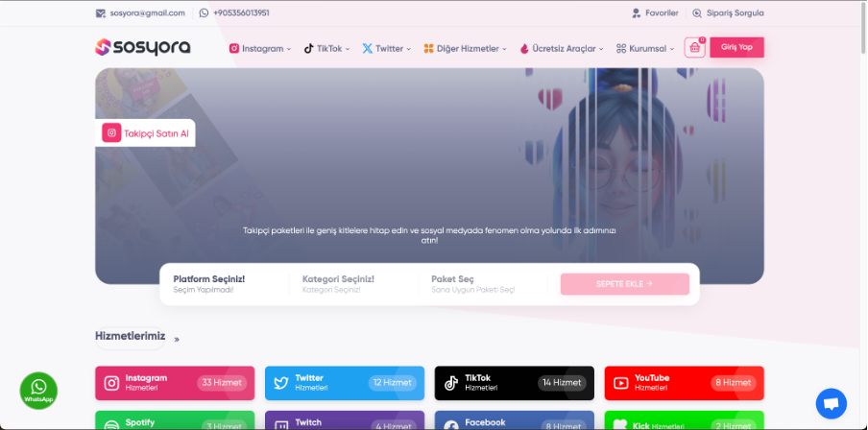Click the email envelope icon
This screenshot has width=868, height=430.
[x=100, y=13]
